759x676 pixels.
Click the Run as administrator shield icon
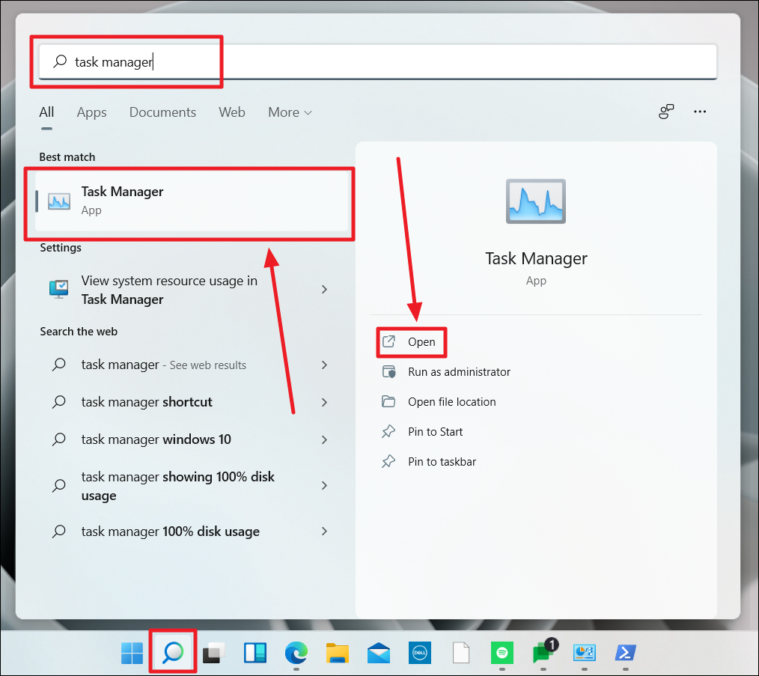coord(389,372)
